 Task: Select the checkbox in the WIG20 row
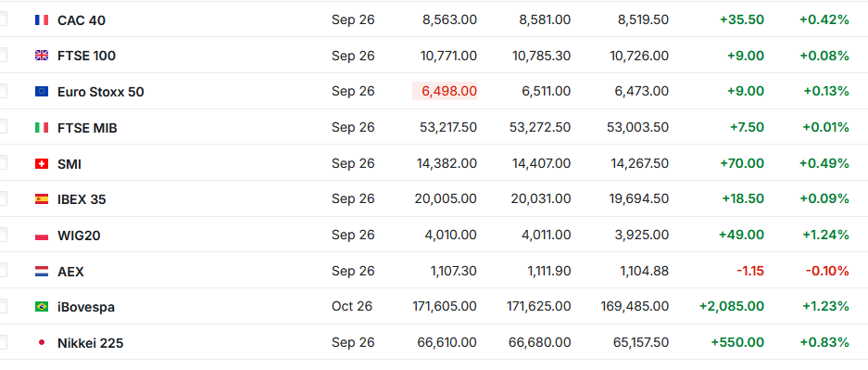coord(2,235)
